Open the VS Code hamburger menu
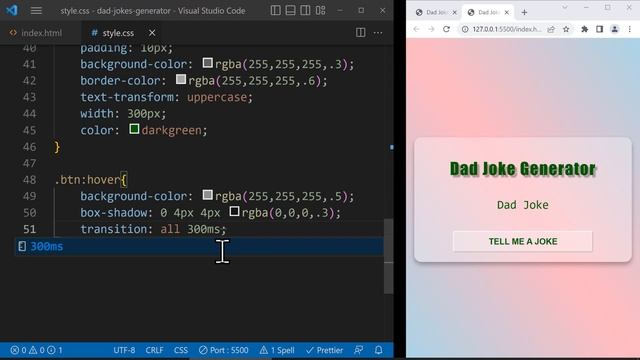The height and width of the screenshot is (360, 640). coord(36,11)
